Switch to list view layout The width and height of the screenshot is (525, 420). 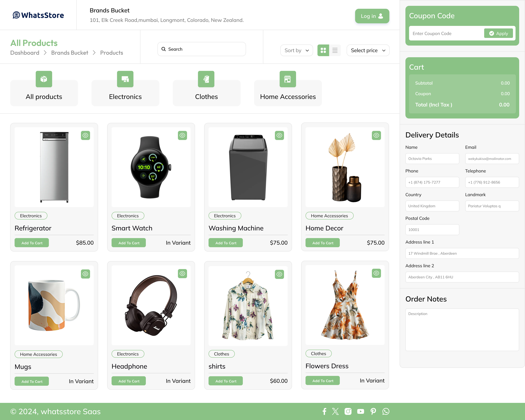point(335,50)
